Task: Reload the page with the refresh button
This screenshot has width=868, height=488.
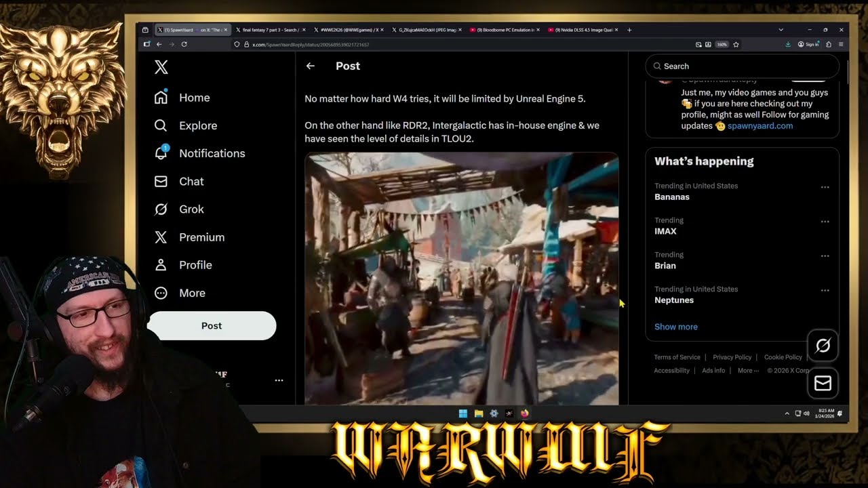Action: click(184, 44)
